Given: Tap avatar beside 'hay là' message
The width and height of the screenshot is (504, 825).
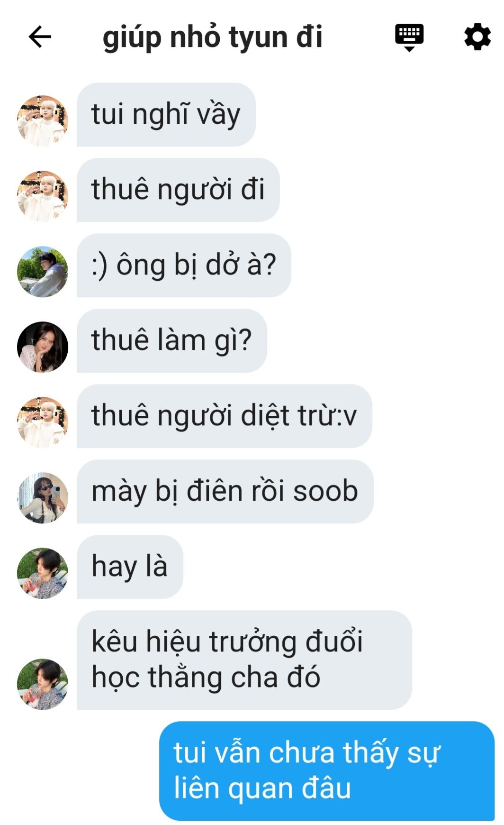Looking at the screenshot, I should pos(43,573).
